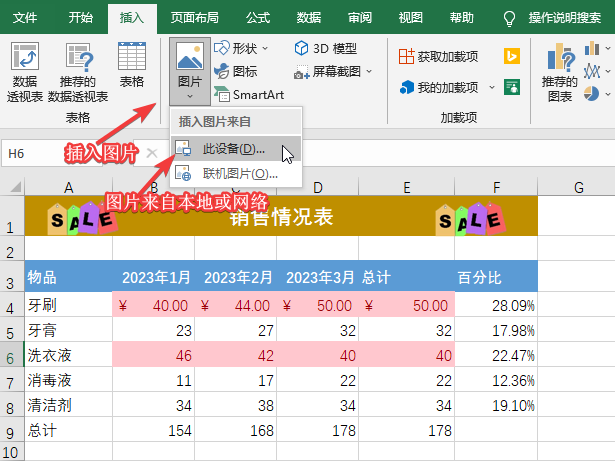Open Recommended Charts (推荐的图表)
Screen dimensions: 615x461
(x=559, y=73)
